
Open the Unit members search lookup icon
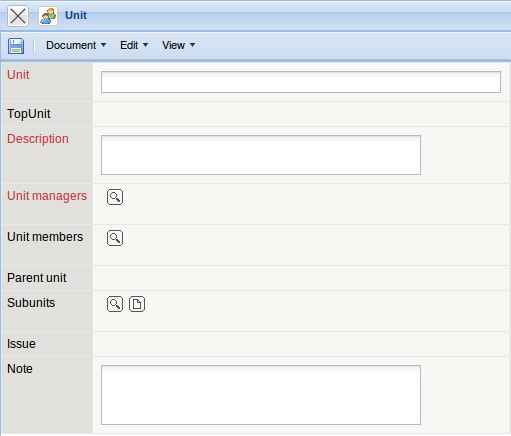tap(115, 238)
